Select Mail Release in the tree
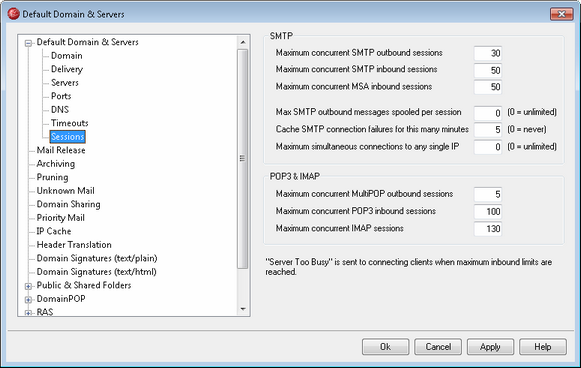Image resolution: width=581 pixels, height=368 pixels. [61, 150]
